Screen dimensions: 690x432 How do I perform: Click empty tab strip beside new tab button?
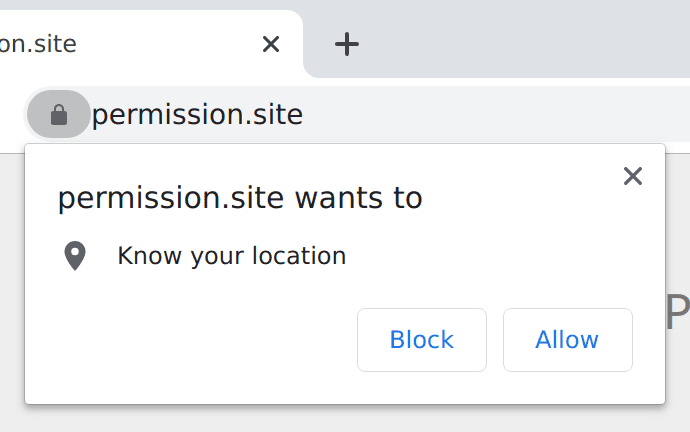coord(520,40)
